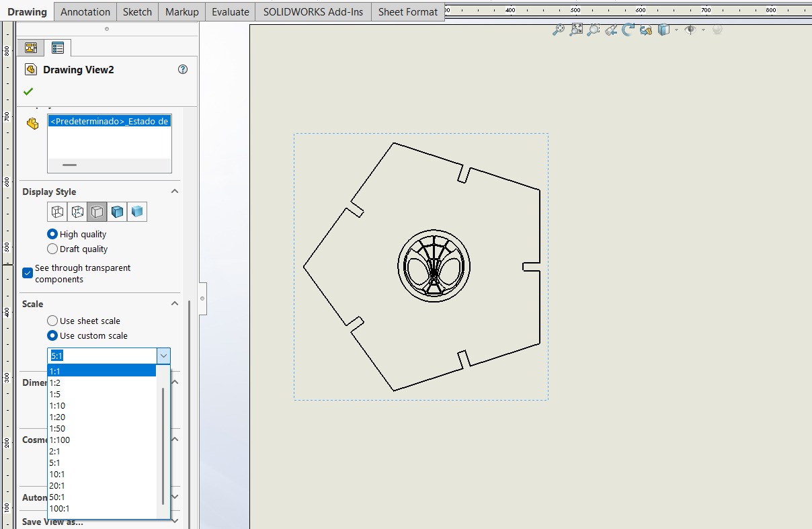
Task: Select 1:5 scale option
Action: 101,394
